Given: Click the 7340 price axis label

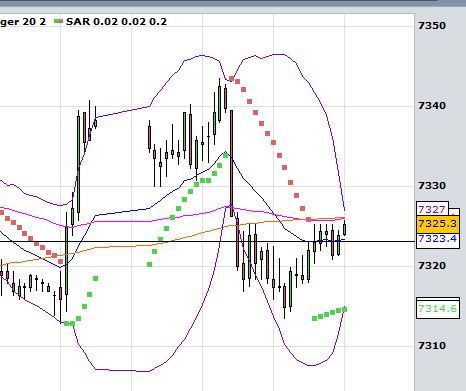Looking at the screenshot, I should pos(432,106).
